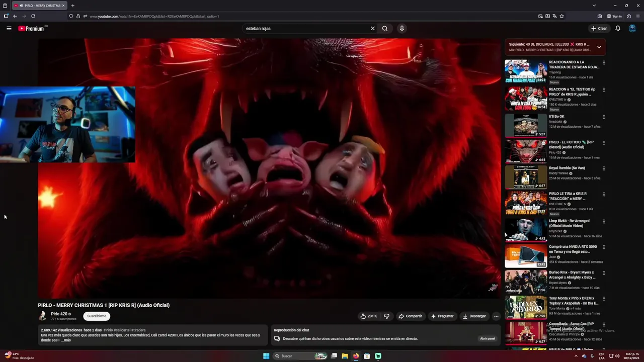Click the channel watermark on the player
Image resolution: width=644 pixels, height=362 pixels.
click(x=493, y=288)
